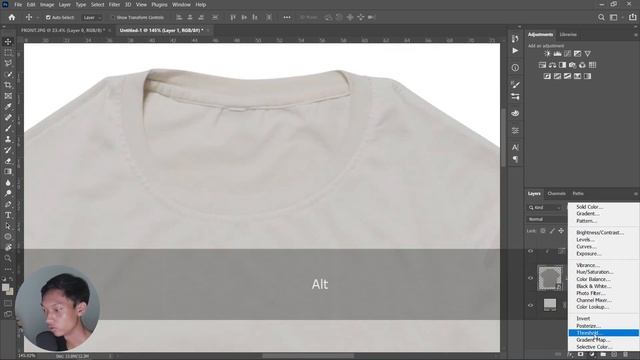Image resolution: width=640 pixels, height=360 pixels.
Task: Open the Adjustments panel flyout menu
Action: click(636, 35)
